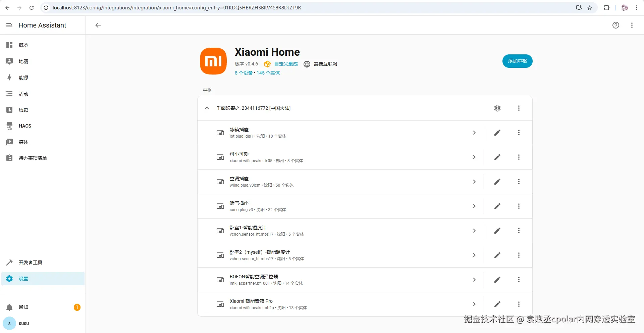Open 概览 in the sidebar
Viewport: 644px width, 333px height.
pyautogui.click(x=43, y=45)
